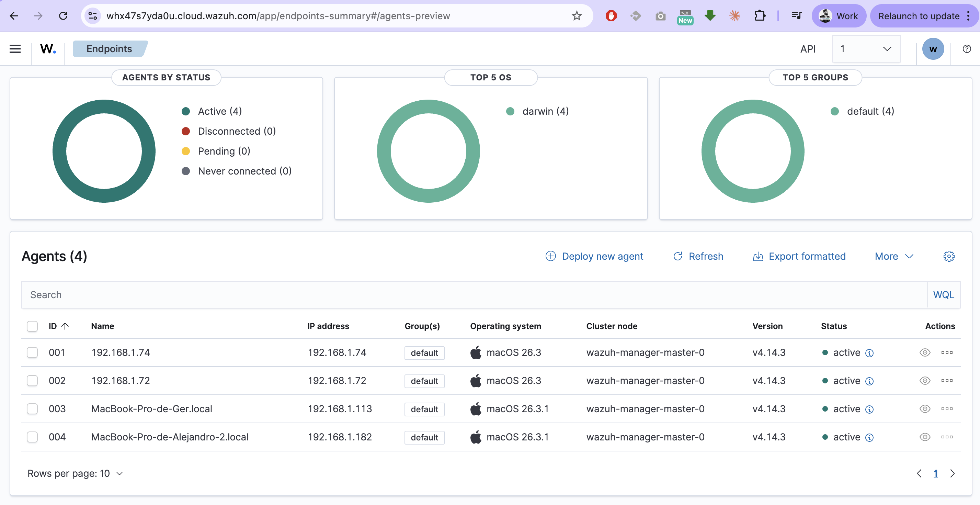Viewport: 980px width, 505px height.
Task: Open actions menu for agent 004
Action: coord(947,437)
